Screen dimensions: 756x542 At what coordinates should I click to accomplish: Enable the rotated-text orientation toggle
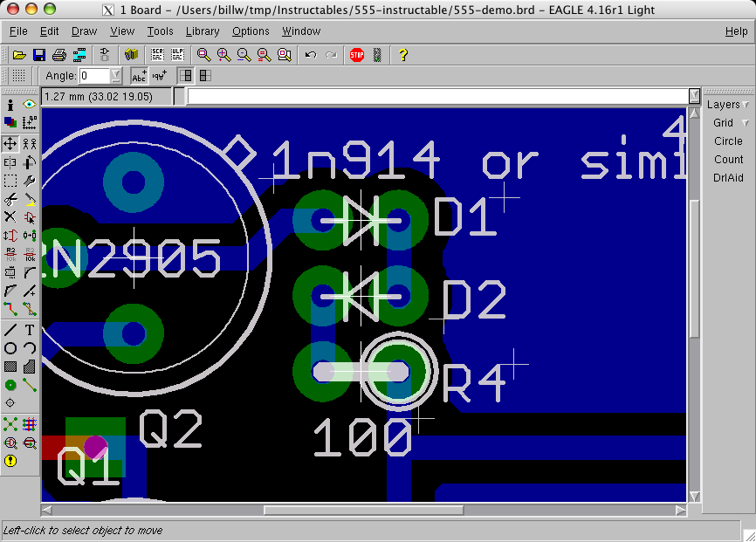[x=160, y=76]
